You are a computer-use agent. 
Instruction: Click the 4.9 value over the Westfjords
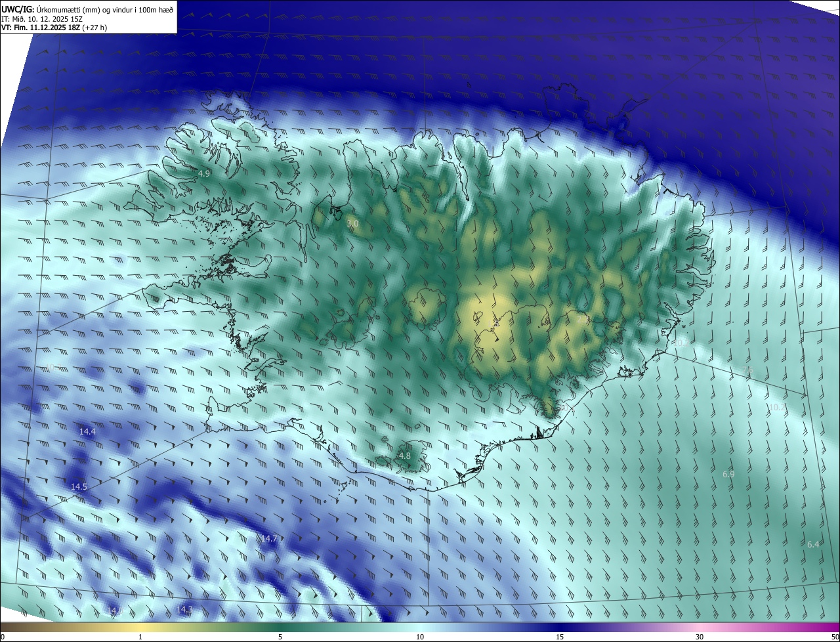tap(204, 174)
